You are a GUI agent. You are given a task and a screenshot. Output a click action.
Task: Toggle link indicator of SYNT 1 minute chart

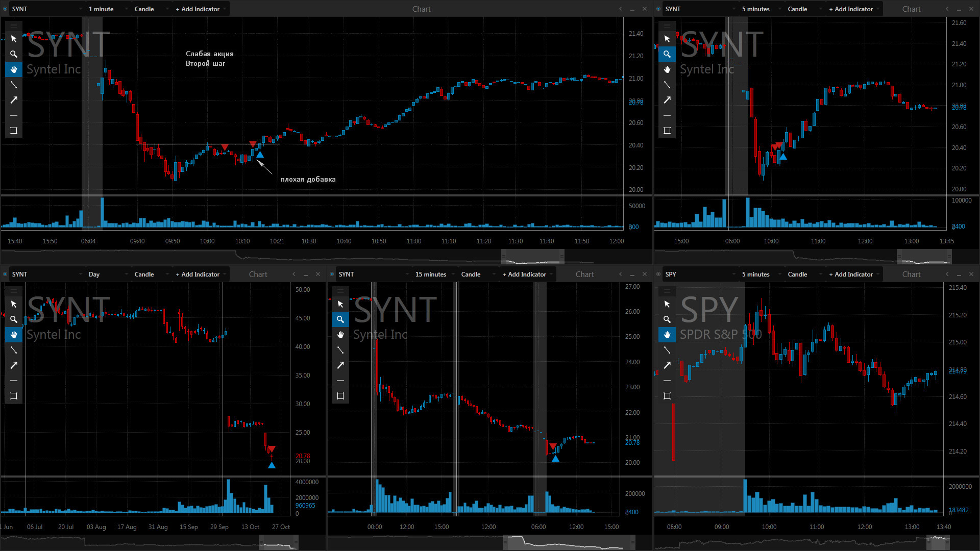point(5,9)
